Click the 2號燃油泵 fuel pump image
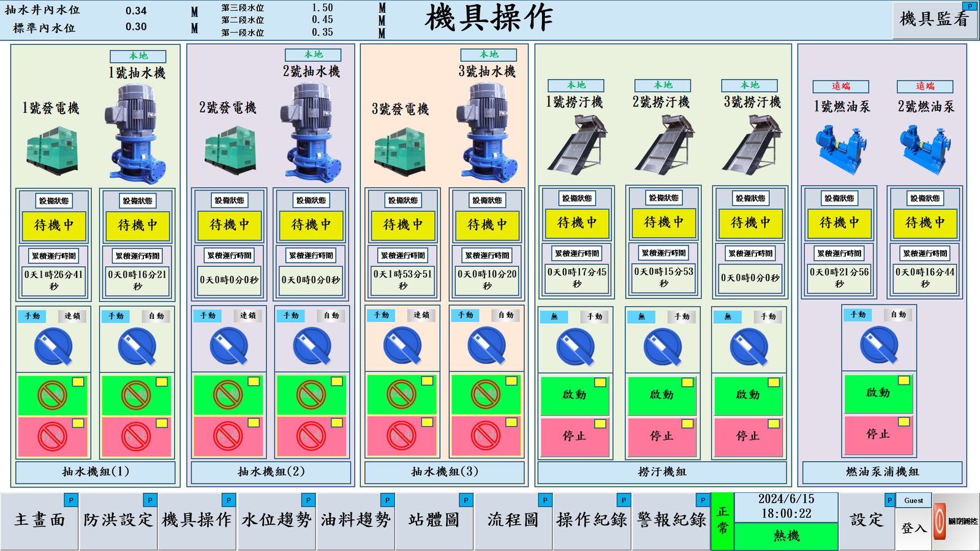The width and height of the screenshot is (980, 551). [925, 149]
